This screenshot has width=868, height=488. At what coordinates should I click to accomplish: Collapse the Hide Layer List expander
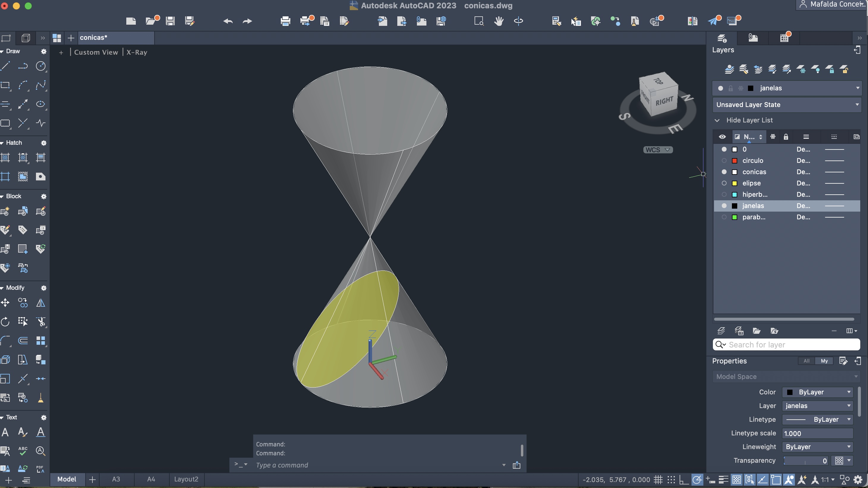click(717, 120)
